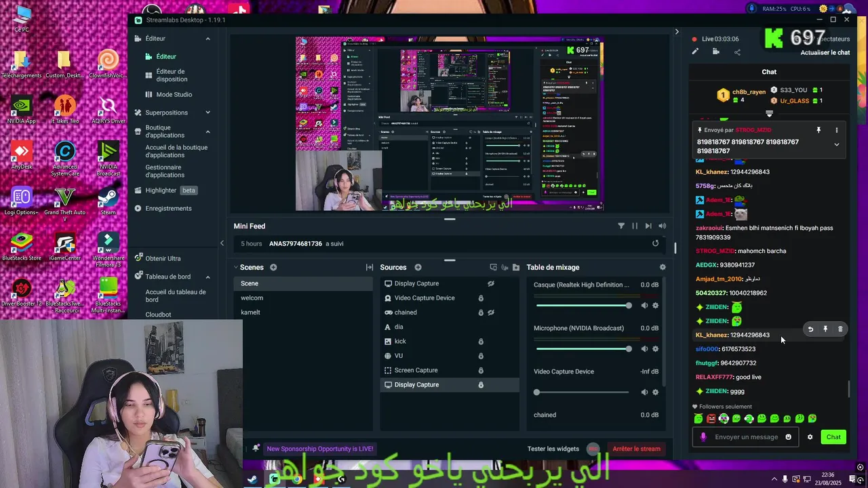Reply to the KL_khanez hovered message
Image resolution: width=868 pixels, height=488 pixels.
[810, 329]
